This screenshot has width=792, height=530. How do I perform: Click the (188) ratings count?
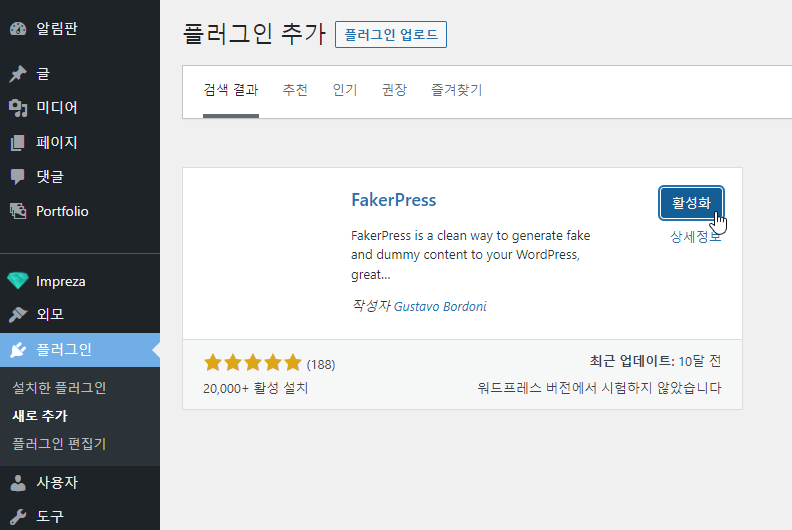tap(321, 365)
